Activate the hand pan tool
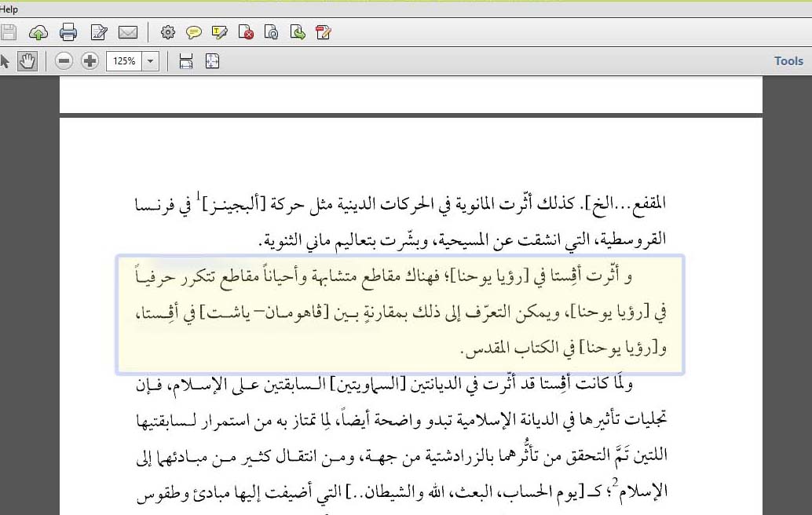The width and height of the screenshot is (812, 515). 27,61
